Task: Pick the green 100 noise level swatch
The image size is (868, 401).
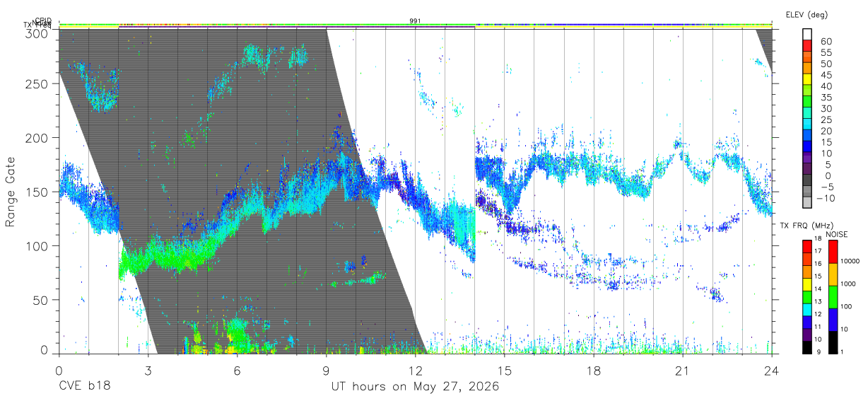Action: point(833,297)
